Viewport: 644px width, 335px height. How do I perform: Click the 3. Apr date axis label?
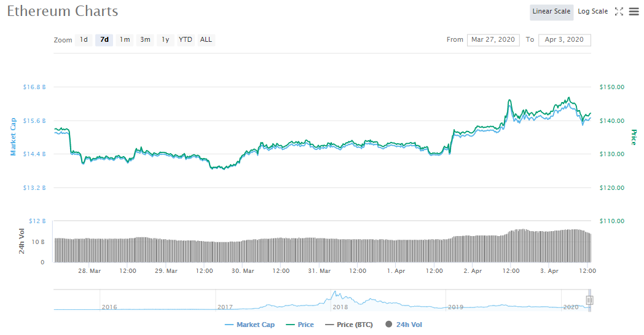click(x=549, y=271)
